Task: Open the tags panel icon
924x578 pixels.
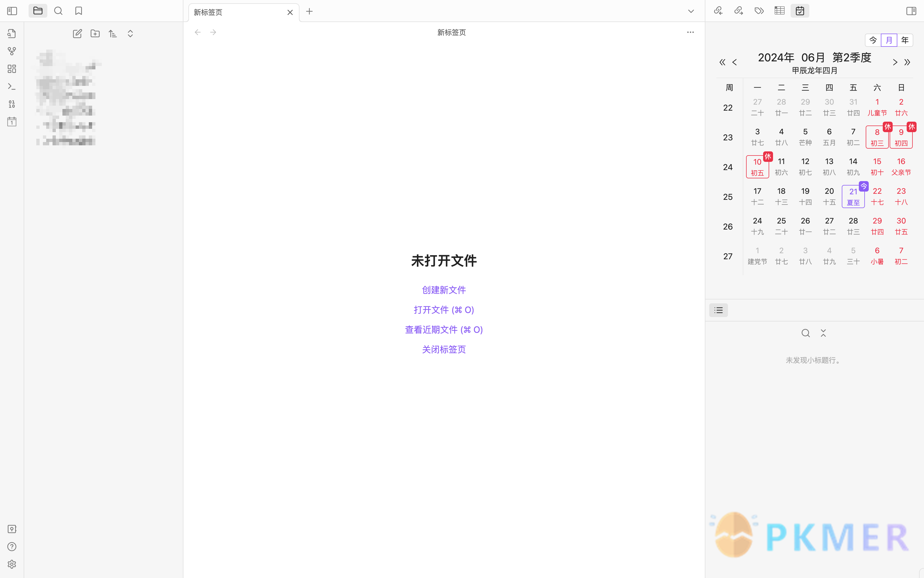Action: 759,11
